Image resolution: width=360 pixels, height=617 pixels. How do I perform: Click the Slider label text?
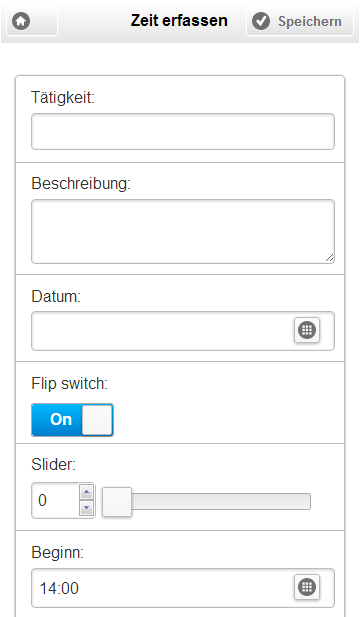[54, 465]
